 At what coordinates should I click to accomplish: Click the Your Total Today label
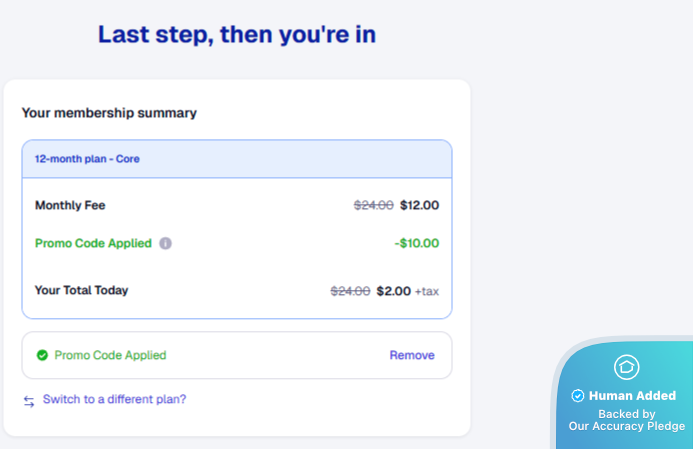tap(81, 291)
